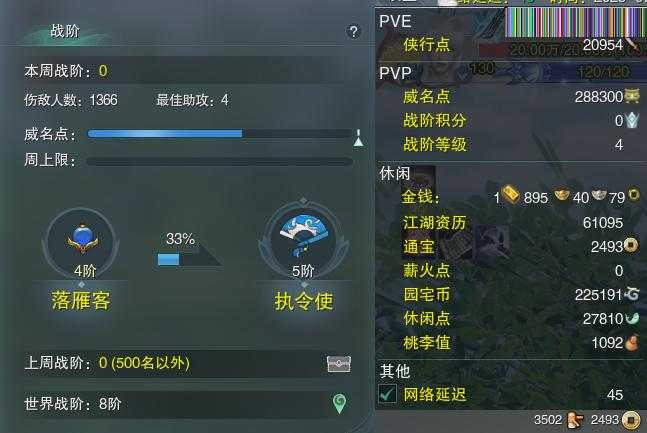
Task: Click the 战阶积分 crystal icon
Action: (632, 121)
